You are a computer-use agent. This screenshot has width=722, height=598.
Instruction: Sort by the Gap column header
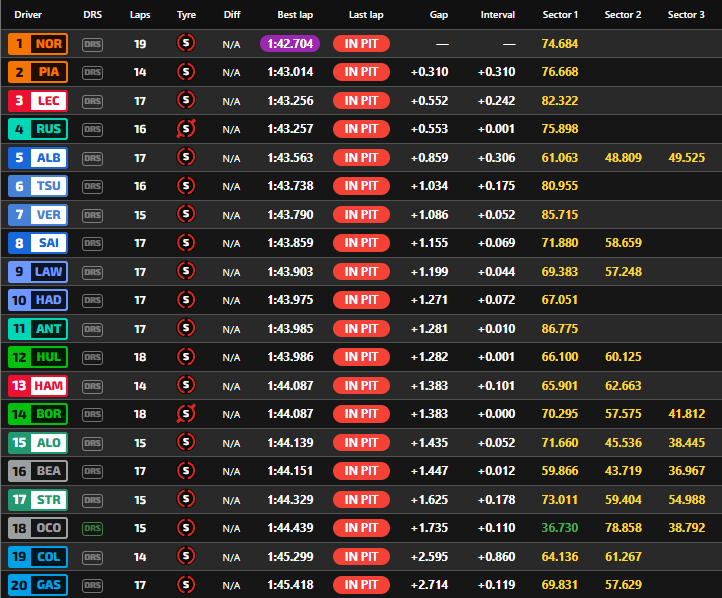tap(438, 15)
